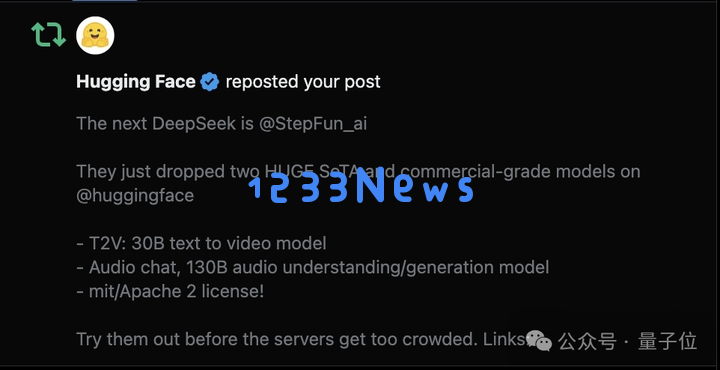Click the green repost arrows icon

[49, 35]
